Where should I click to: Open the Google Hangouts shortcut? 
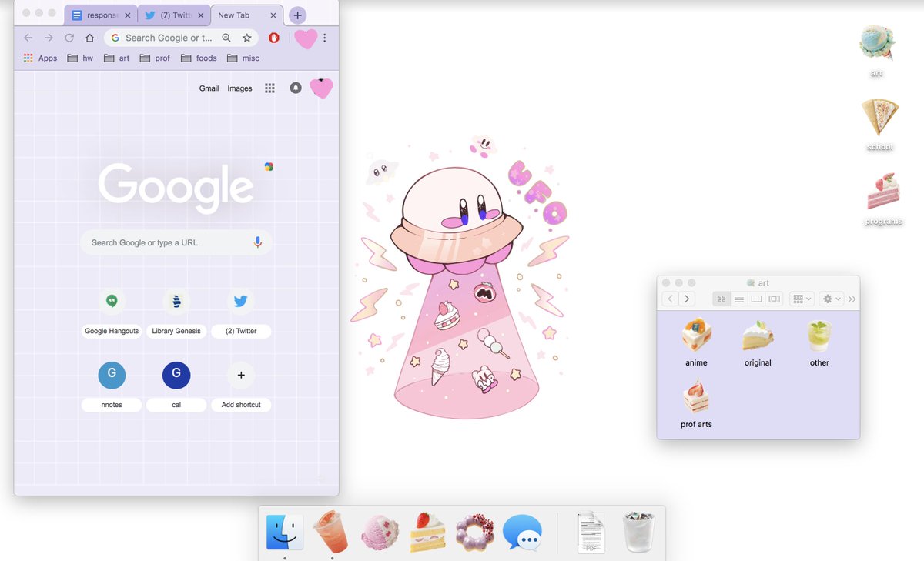[112, 312]
